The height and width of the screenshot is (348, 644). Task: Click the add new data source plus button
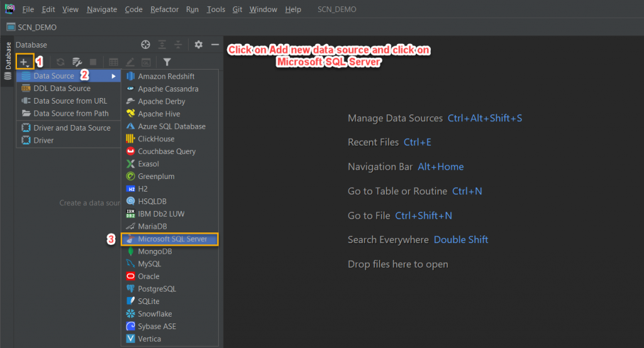[25, 62]
